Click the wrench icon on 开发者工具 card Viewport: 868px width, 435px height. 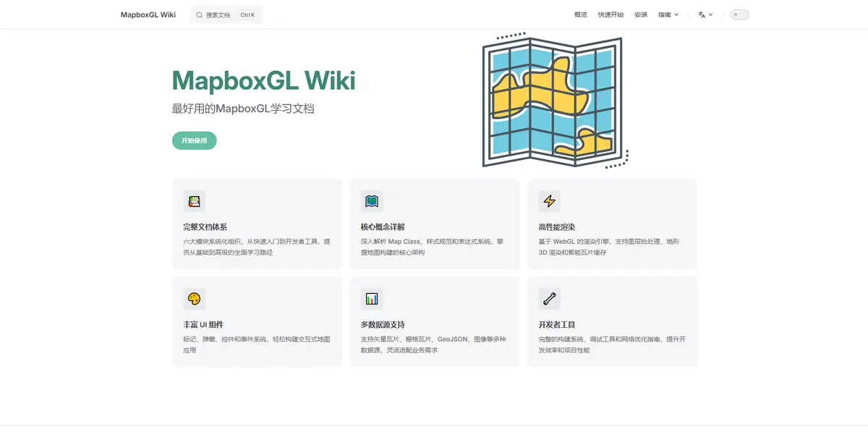pos(549,298)
